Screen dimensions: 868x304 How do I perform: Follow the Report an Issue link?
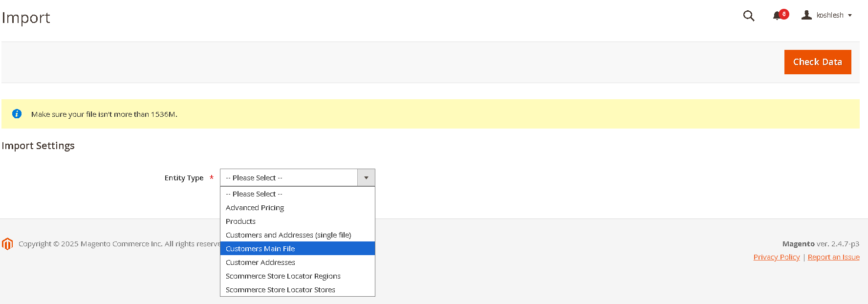[833, 257]
